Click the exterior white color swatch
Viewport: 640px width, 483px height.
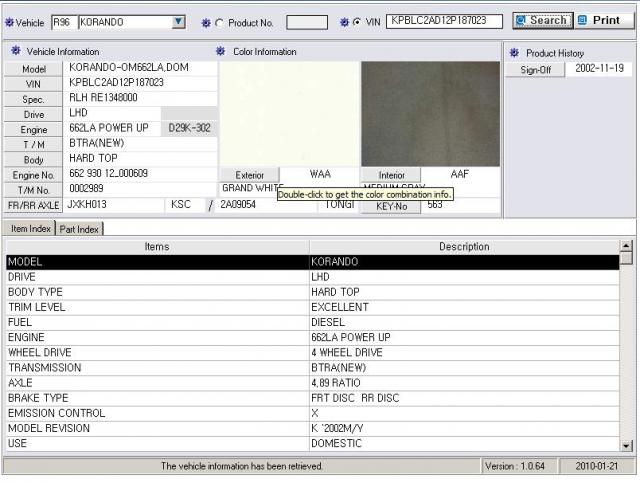tap(289, 114)
